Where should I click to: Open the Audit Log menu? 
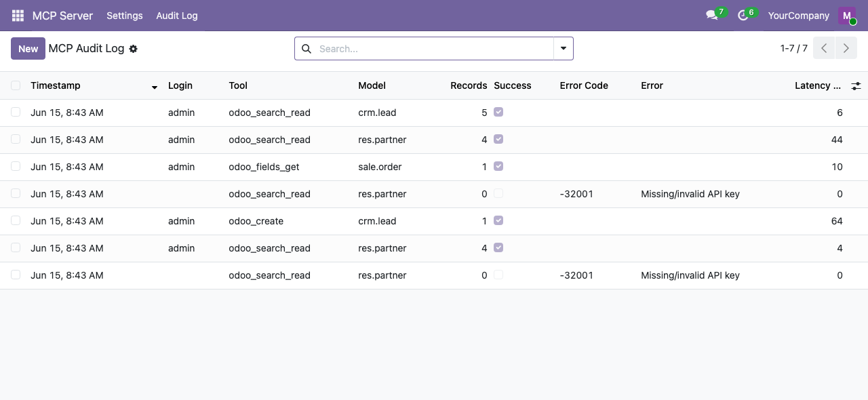(177, 16)
